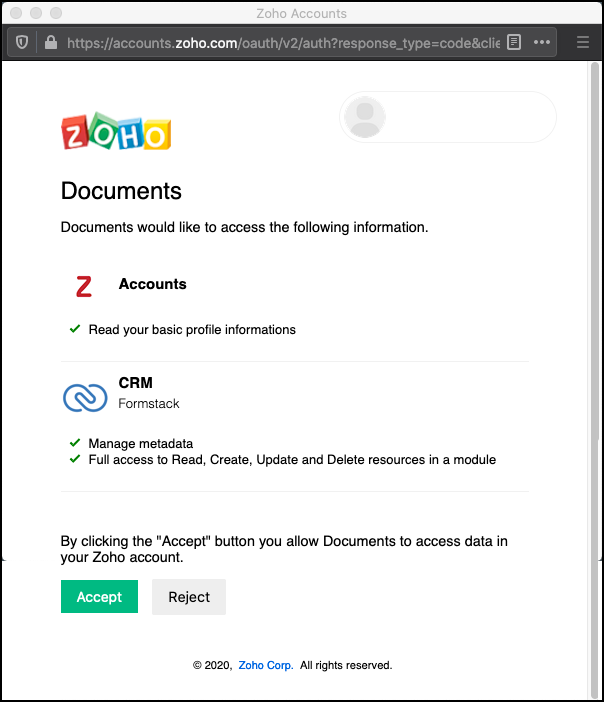
Task: Click the Formstack label under CRM
Action: (x=149, y=403)
